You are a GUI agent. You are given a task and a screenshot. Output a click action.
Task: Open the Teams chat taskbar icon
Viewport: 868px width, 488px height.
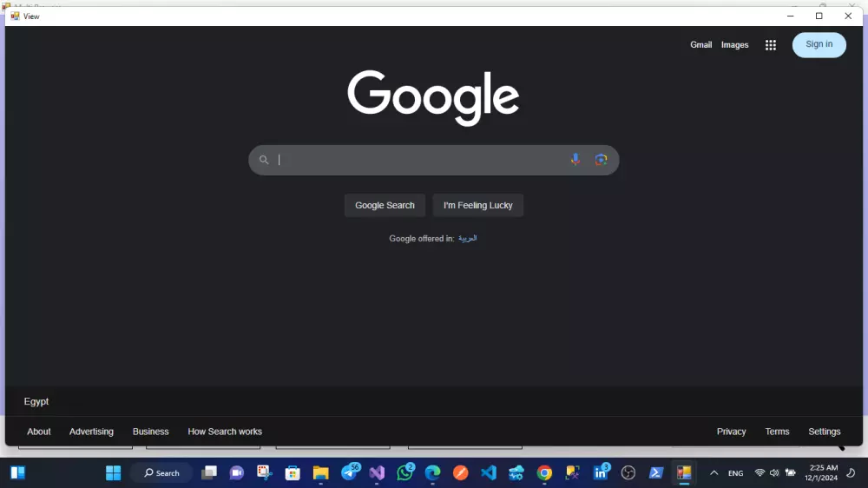click(x=237, y=473)
